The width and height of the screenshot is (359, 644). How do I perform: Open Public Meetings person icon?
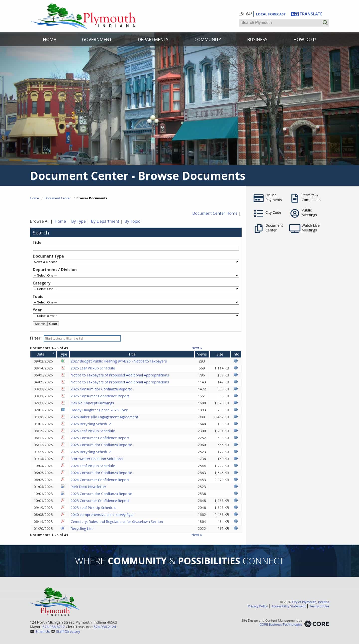pyautogui.click(x=295, y=213)
